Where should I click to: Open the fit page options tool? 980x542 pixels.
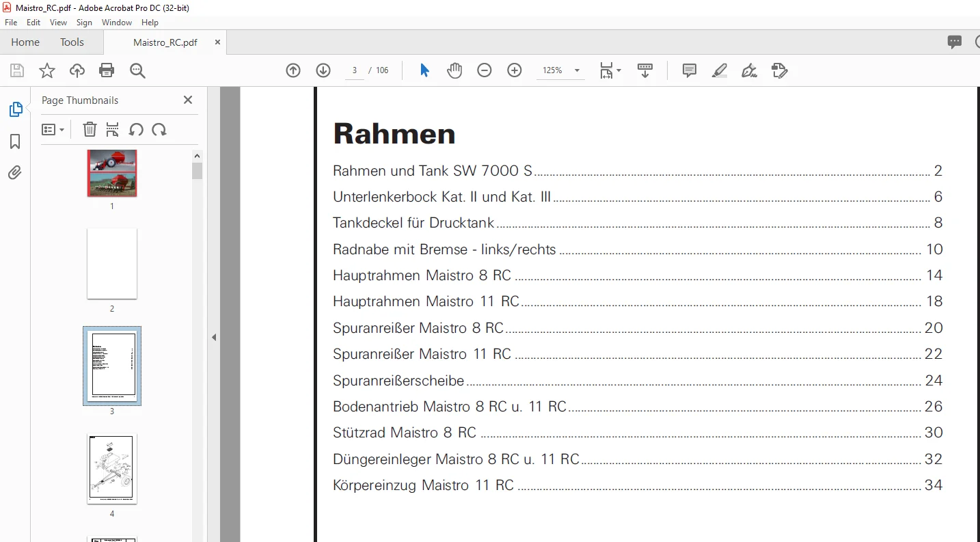point(610,70)
